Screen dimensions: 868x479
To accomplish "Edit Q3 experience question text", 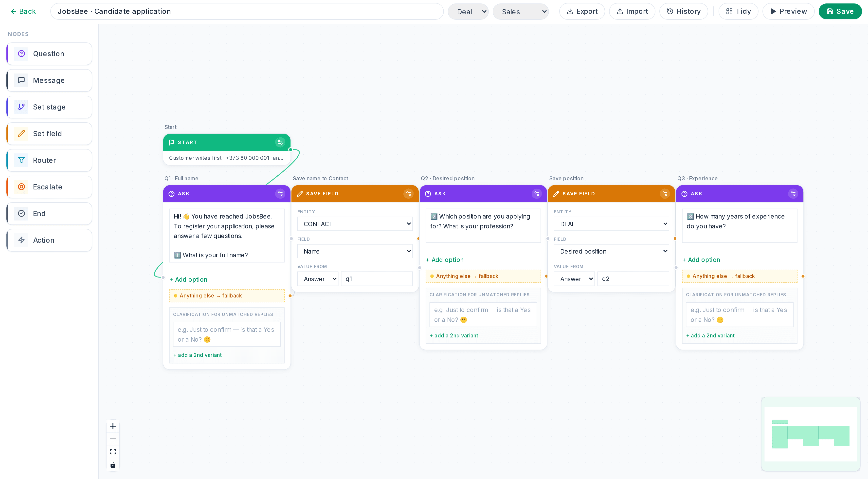I will coord(740,225).
